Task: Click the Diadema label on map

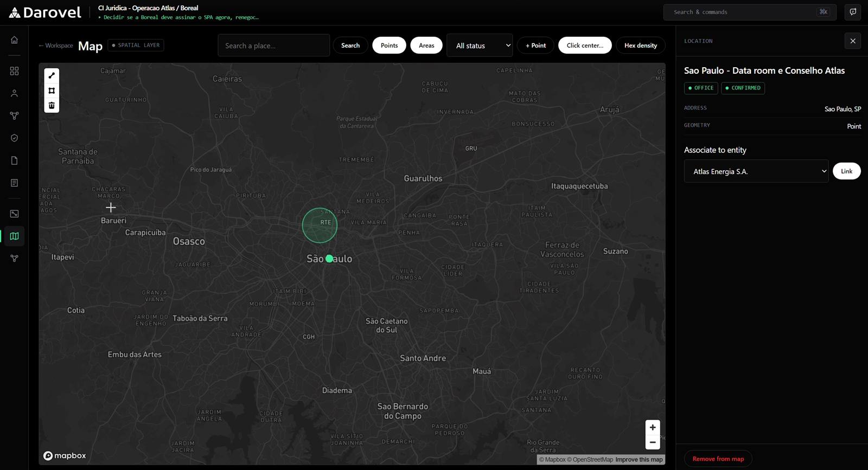Action: pos(337,390)
